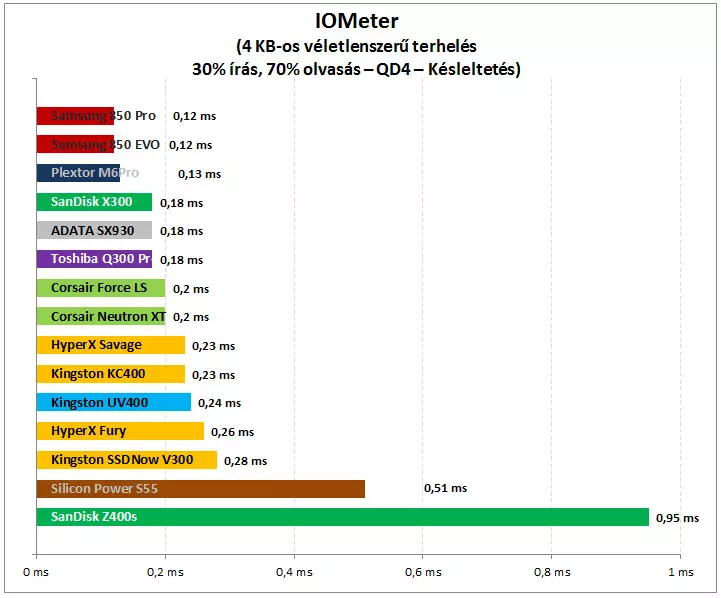
Task: Click the '1 ms' axis tick label
Action: click(x=681, y=572)
